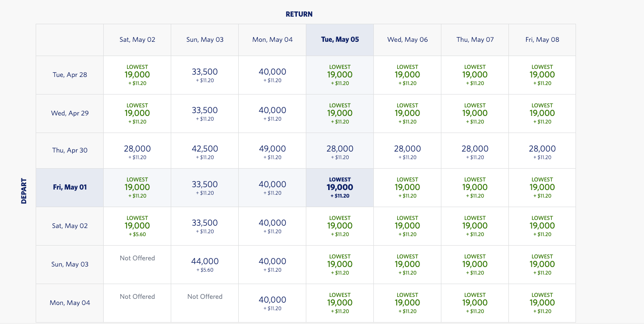Click the Tue, May 05 return column header

tap(340, 40)
